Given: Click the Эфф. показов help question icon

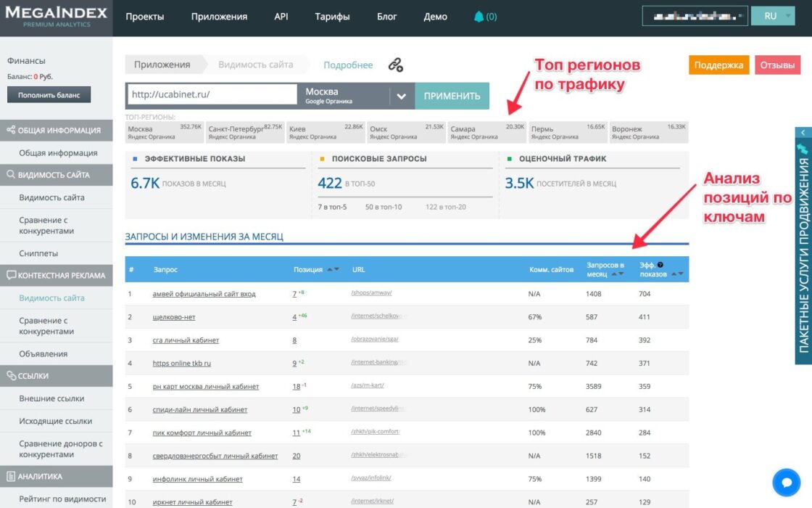Looking at the screenshot, I should [x=660, y=265].
